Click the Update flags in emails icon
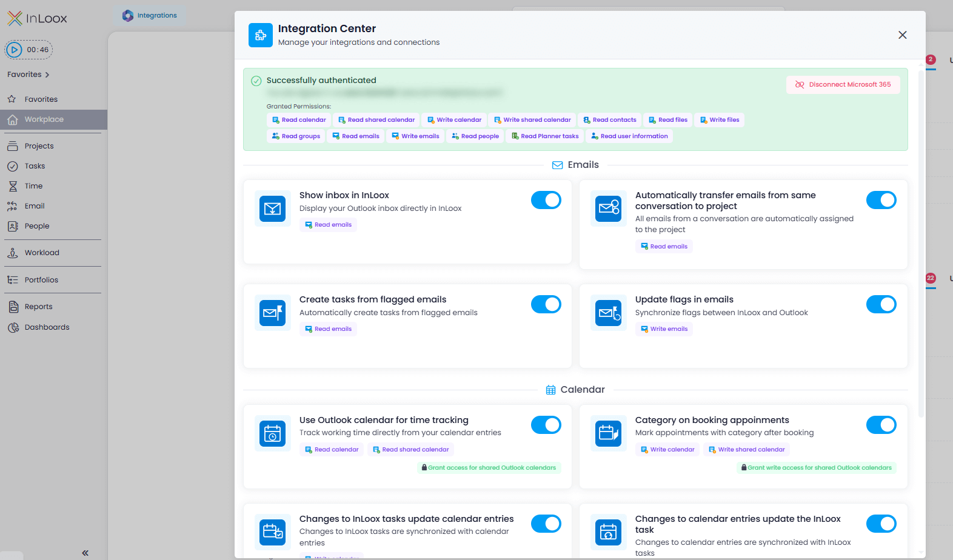The image size is (953, 560). 608,313
